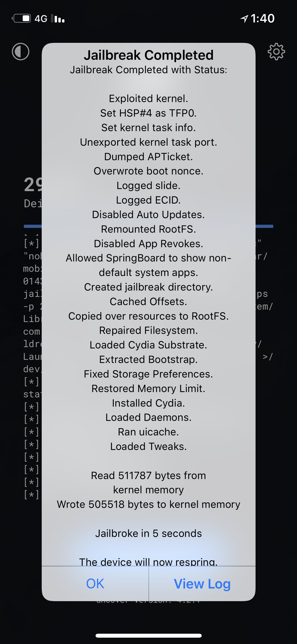The width and height of the screenshot is (297, 644).
Task: Toggle the dark mode half-circle icon
Action: (x=21, y=52)
